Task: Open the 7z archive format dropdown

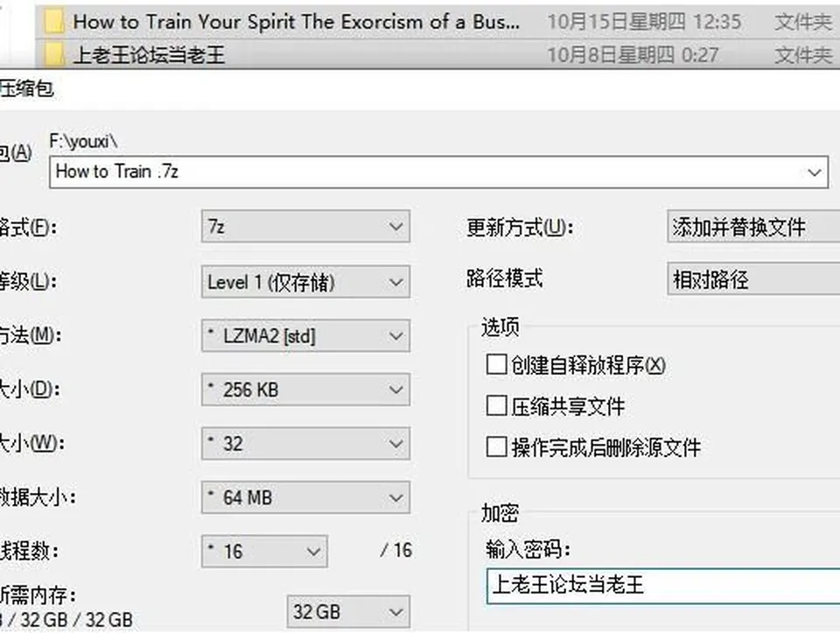Action: click(305, 226)
